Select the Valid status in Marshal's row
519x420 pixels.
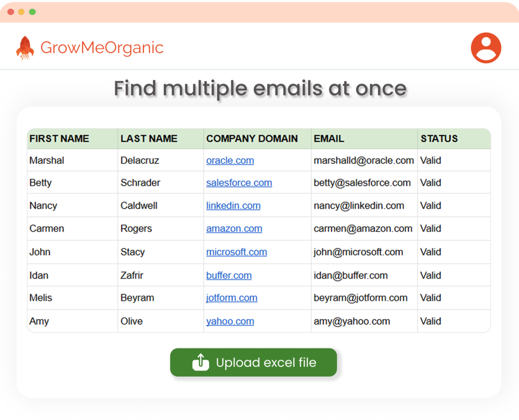click(x=430, y=160)
